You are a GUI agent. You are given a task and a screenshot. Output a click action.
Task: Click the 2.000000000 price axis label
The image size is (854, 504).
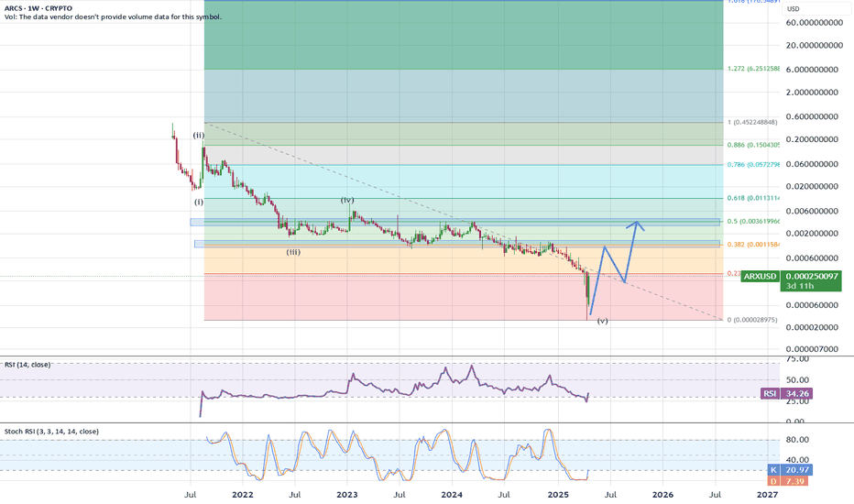(x=812, y=92)
